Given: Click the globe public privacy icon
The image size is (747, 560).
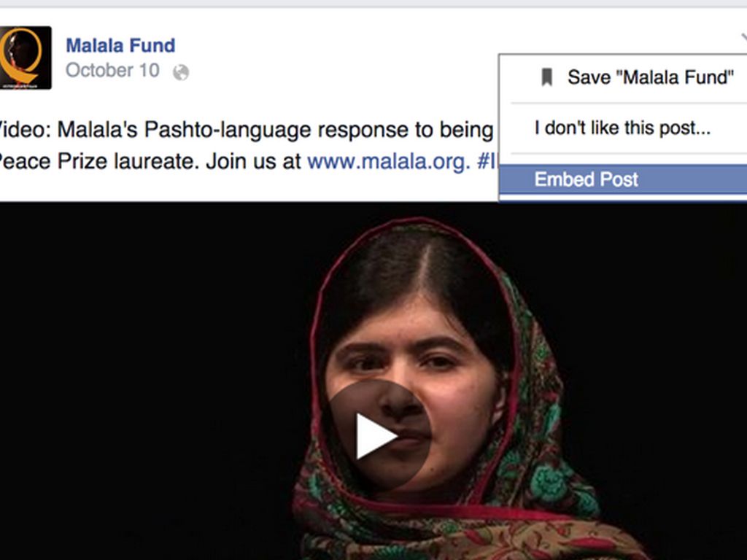Looking at the screenshot, I should click(x=181, y=72).
